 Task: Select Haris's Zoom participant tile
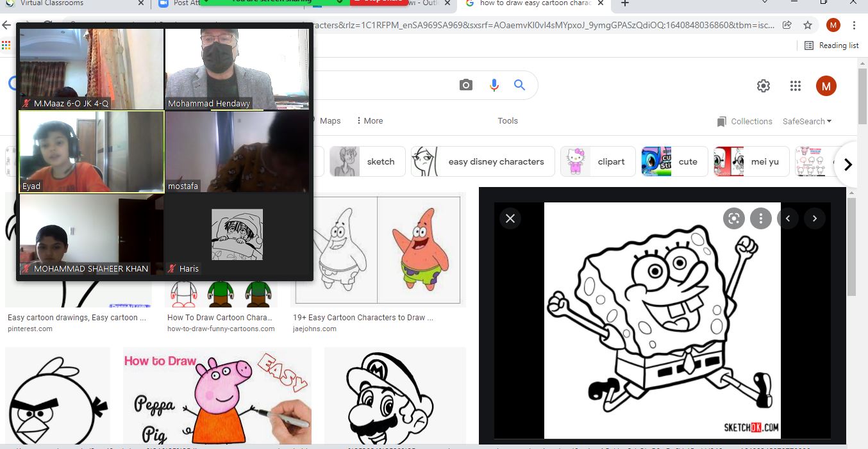click(237, 235)
